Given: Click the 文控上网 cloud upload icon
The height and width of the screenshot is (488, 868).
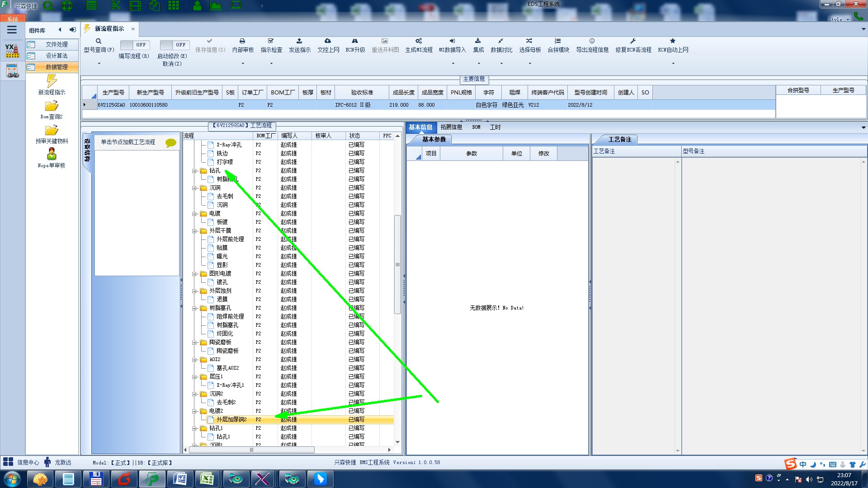Looking at the screenshot, I should (328, 41).
